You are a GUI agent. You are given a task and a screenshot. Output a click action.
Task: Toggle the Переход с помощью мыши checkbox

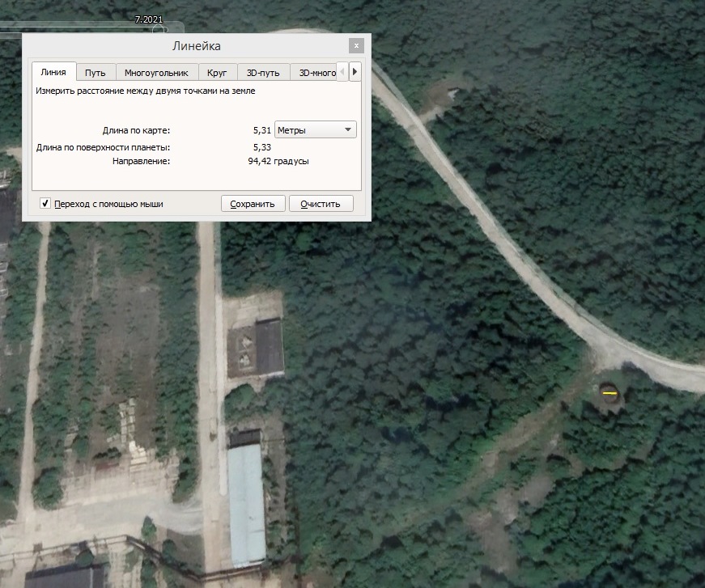click(46, 204)
